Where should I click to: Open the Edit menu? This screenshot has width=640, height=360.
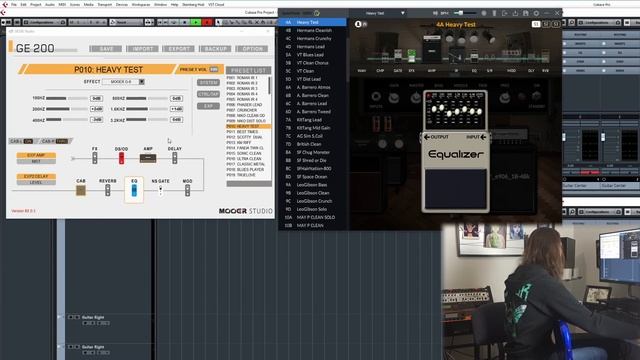coord(23,4)
